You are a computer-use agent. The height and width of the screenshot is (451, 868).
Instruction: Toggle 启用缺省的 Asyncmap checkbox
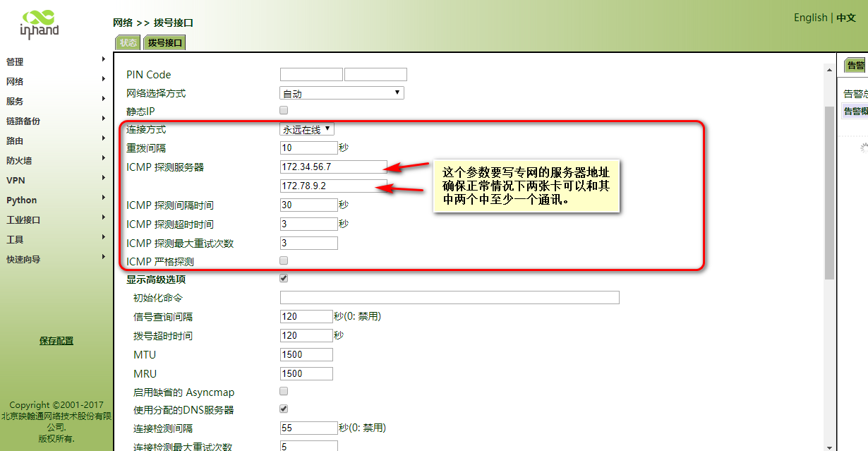pos(284,391)
